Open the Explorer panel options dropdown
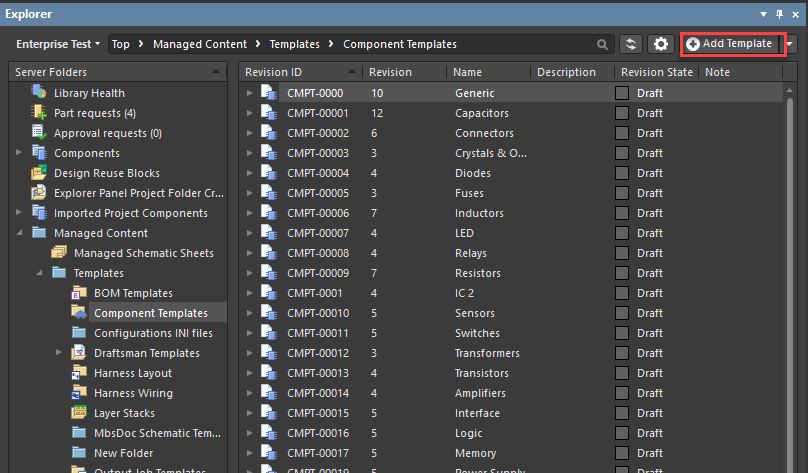Screen dimensions: 808x473 coord(763,14)
